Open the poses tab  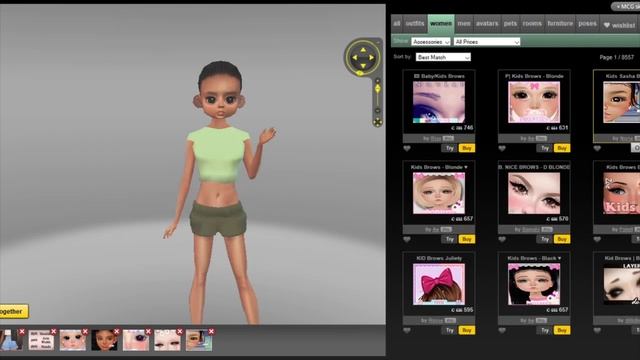[587, 24]
